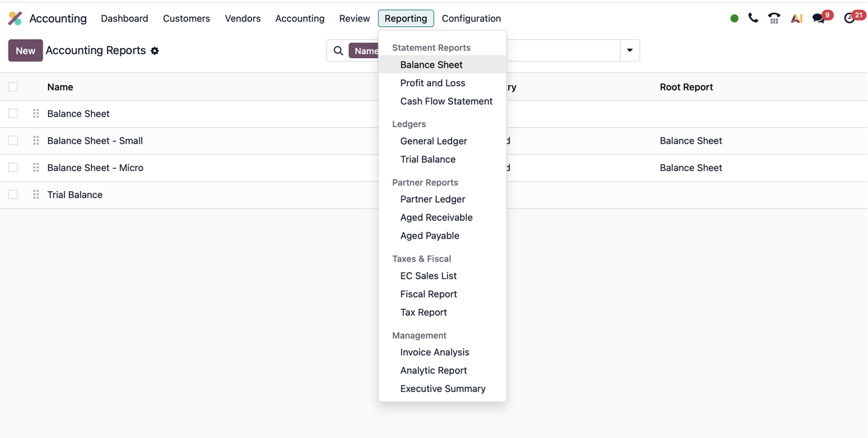Click drag handle of Balance Sheet row
This screenshot has width=868, height=438.
coord(36,114)
